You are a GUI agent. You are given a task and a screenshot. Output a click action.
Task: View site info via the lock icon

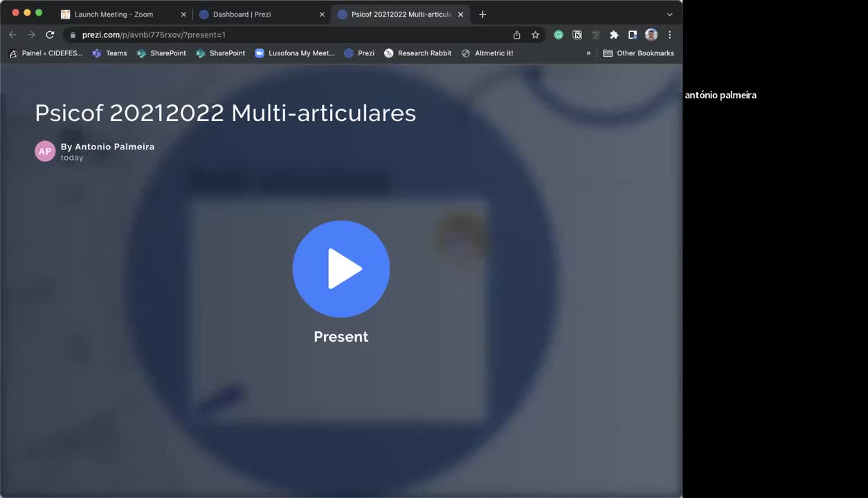tap(73, 35)
